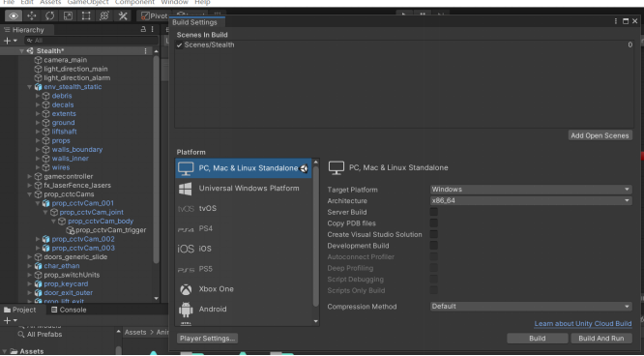Collapse the env_stealth_static tree item

[x=29, y=87]
